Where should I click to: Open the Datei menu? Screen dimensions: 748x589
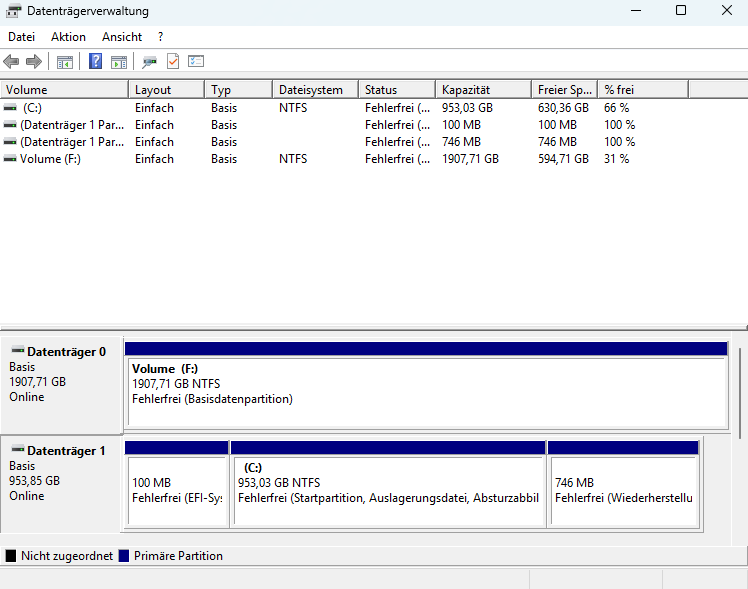21,37
